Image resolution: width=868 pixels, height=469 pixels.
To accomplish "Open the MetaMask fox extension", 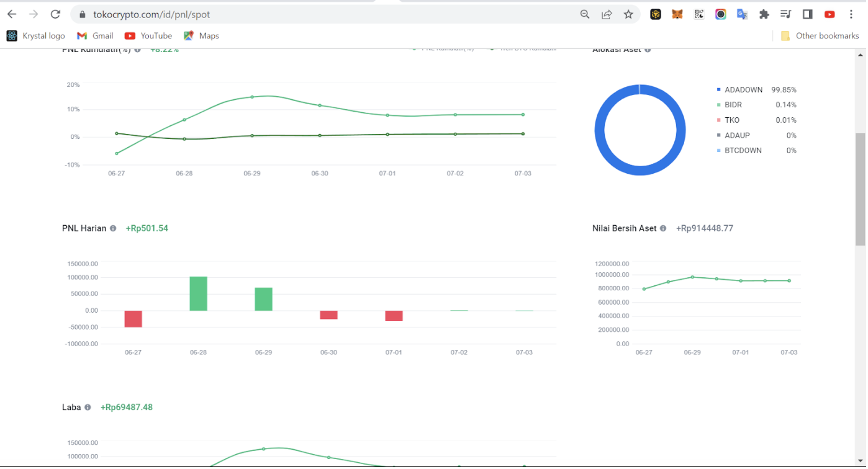I will pos(677,14).
